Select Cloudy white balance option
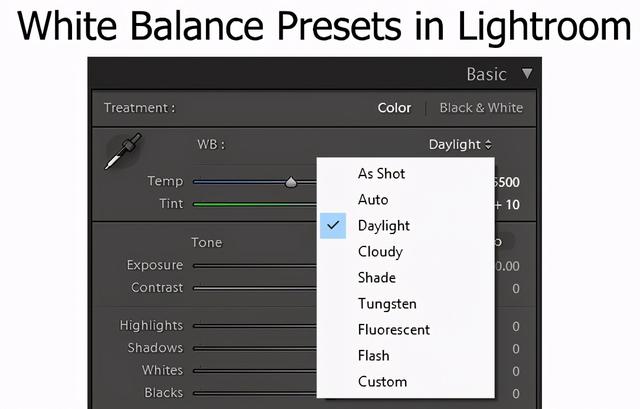640x409 pixels. 380,251
